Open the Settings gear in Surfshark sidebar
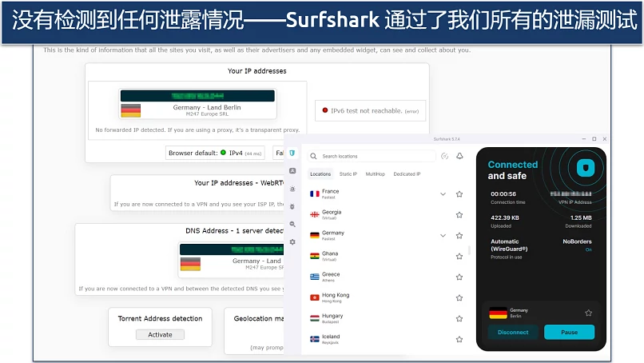This screenshot has height=363, width=644. pos(292,242)
